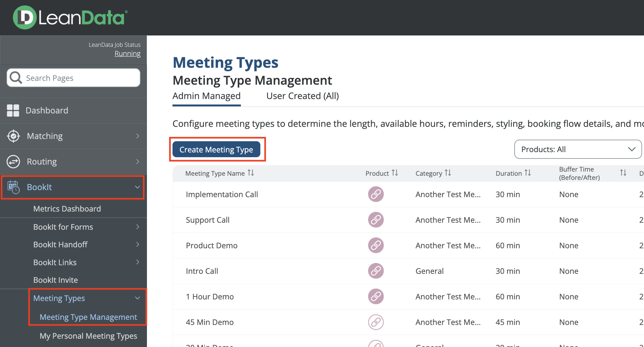Select Product Demo meeting type
This screenshot has width=644, height=347.
pos(212,245)
